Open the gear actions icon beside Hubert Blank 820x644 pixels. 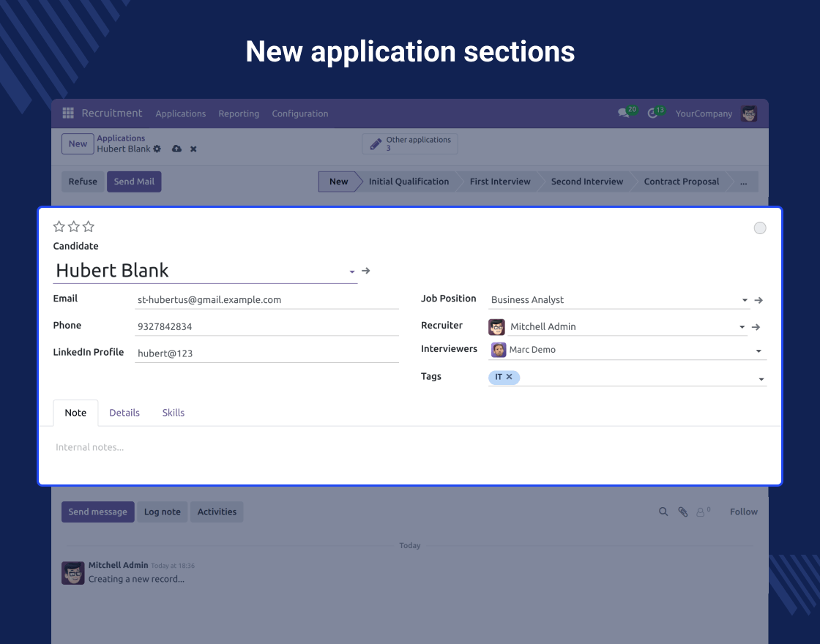coord(157,149)
